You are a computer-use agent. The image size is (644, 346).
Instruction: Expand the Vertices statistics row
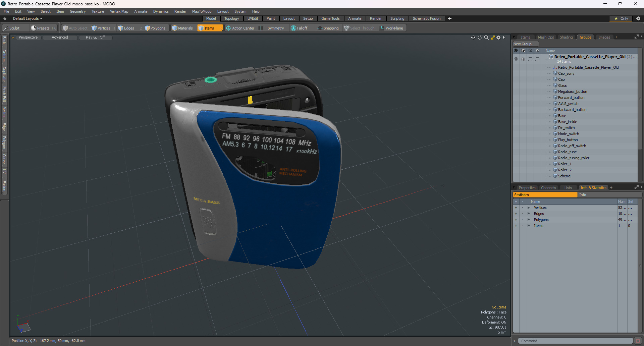coord(529,208)
